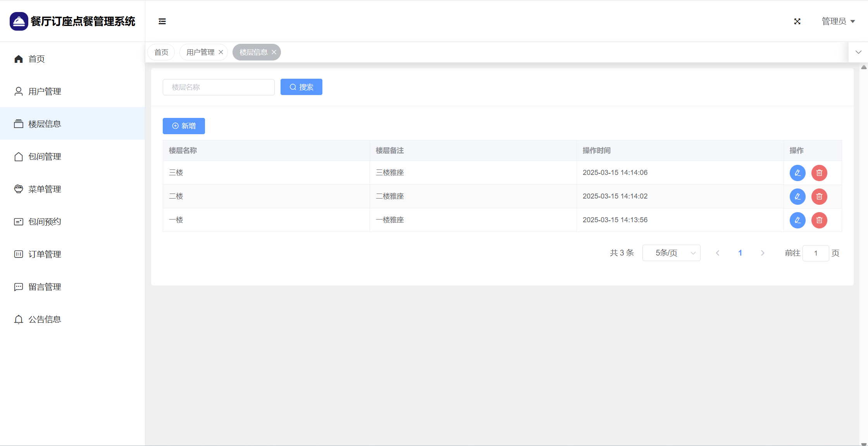
Task: Delete the 二楼 floor entry
Action: [819, 197]
